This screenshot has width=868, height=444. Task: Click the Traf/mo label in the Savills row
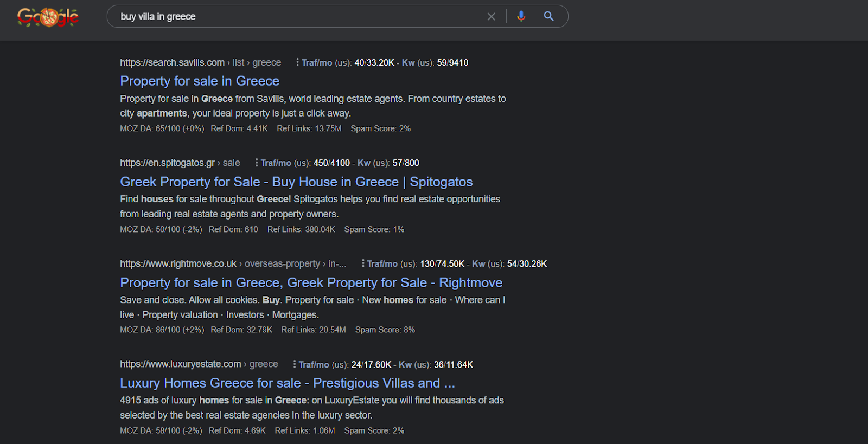click(x=317, y=63)
